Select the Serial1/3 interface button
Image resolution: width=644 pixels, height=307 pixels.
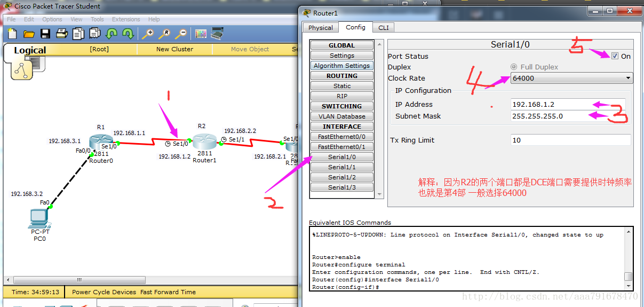click(x=342, y=187)
